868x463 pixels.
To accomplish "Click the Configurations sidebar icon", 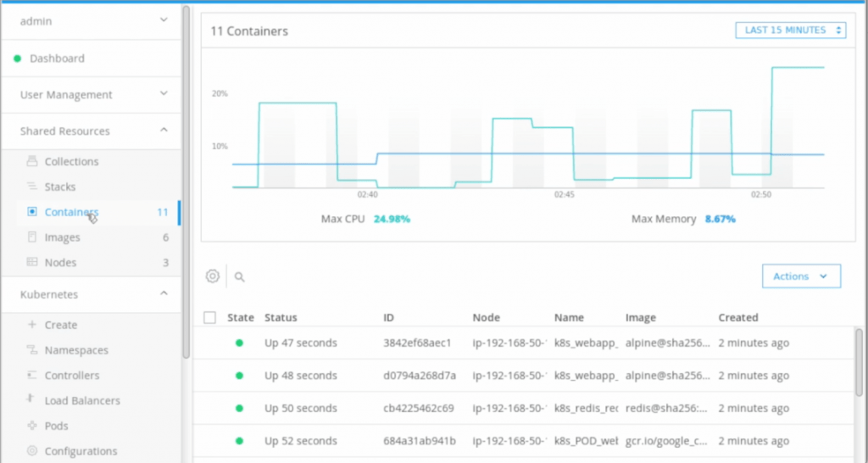I will click(x=32, y=451).
